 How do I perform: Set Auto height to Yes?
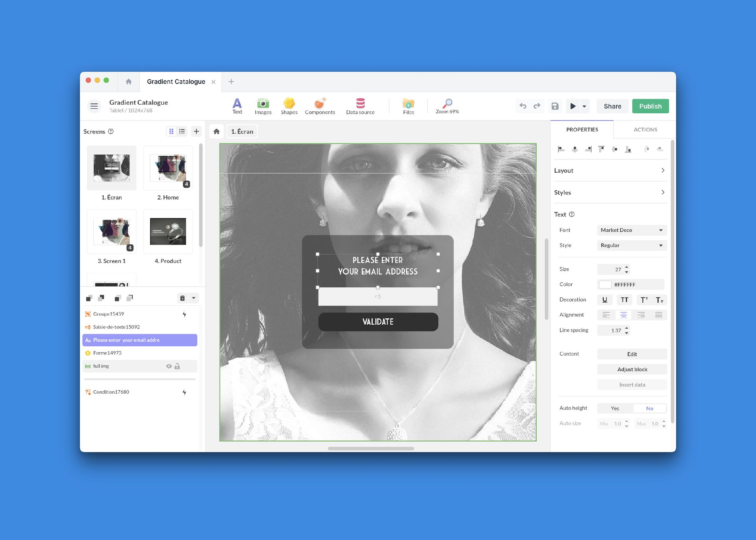click(615, 408)
